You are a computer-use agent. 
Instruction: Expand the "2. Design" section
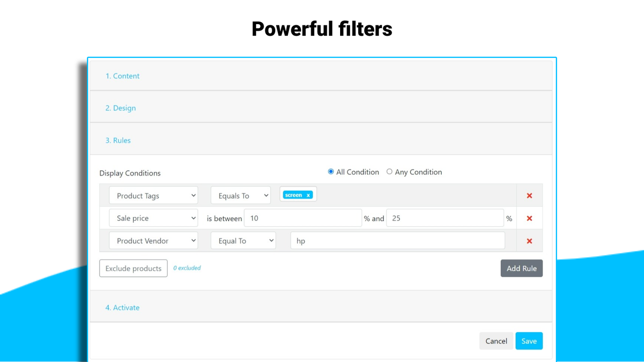(x=120, y=108)
